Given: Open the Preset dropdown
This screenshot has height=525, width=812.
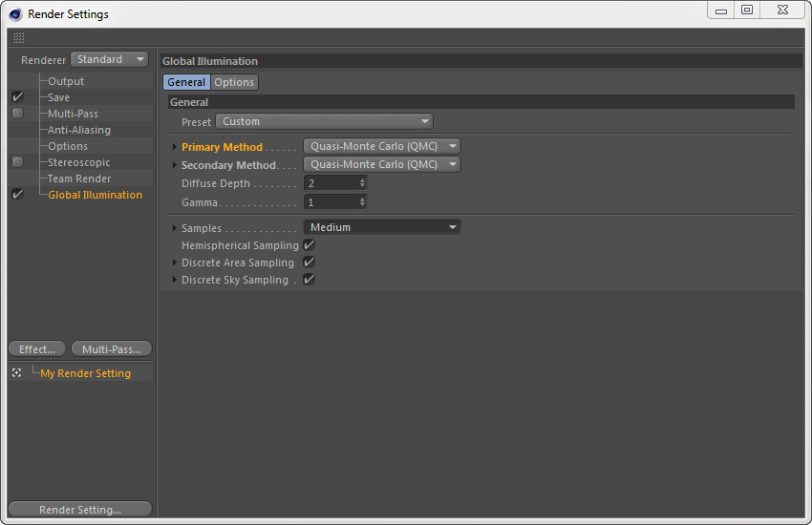Looking at the screenshot, I should click(x=324, y=121).
